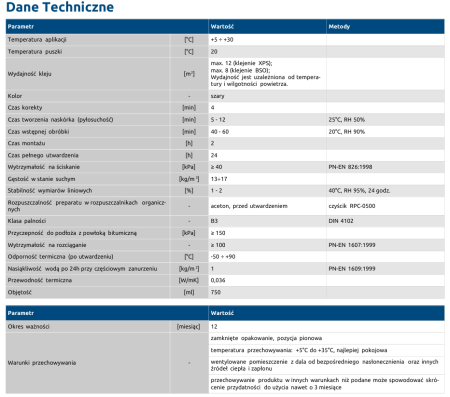
Task: Click 'Czas wstępnej obróbki' label
Action: 38,132
